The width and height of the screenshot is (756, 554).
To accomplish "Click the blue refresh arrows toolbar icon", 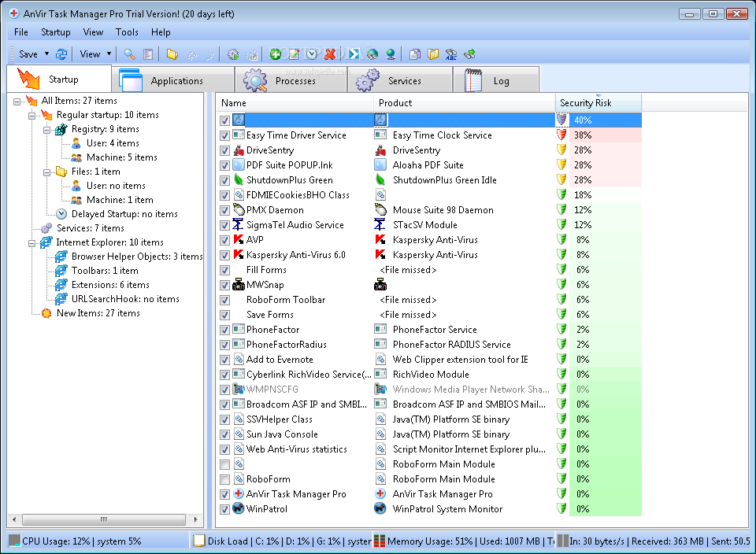I will [x=61, y=54].
